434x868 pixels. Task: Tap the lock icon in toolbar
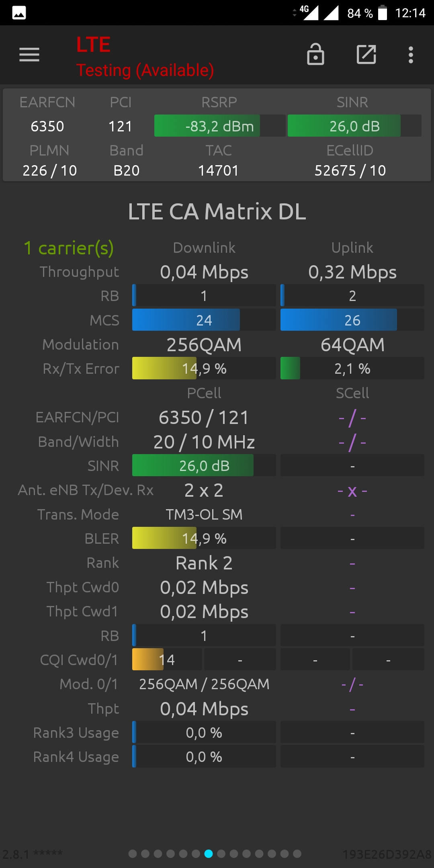point(315,54)
